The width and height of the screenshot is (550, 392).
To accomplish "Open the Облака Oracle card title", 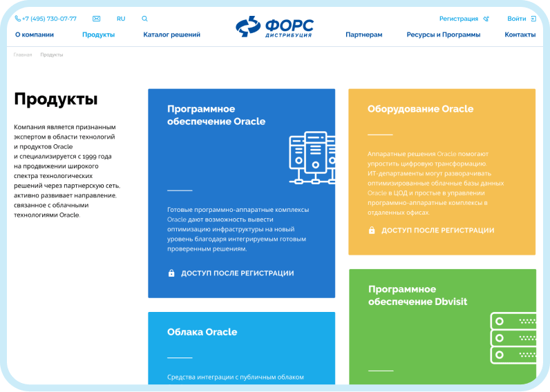I will click(202, 332).
